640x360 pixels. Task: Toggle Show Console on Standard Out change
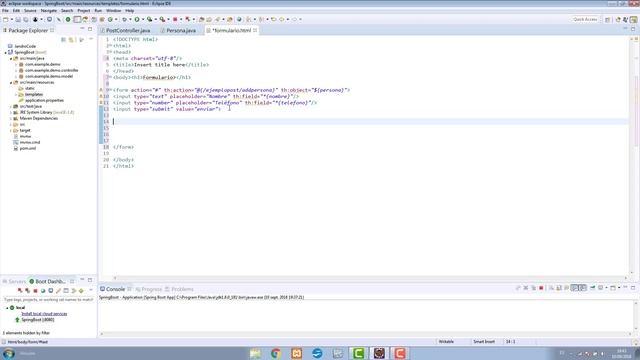coord(575,288)
